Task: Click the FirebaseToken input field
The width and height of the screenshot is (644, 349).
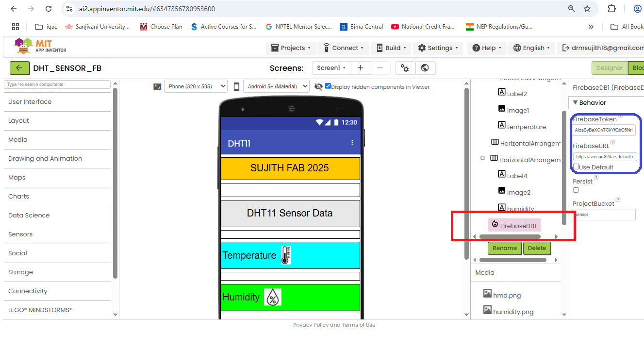Action: [x=604, y=130]
